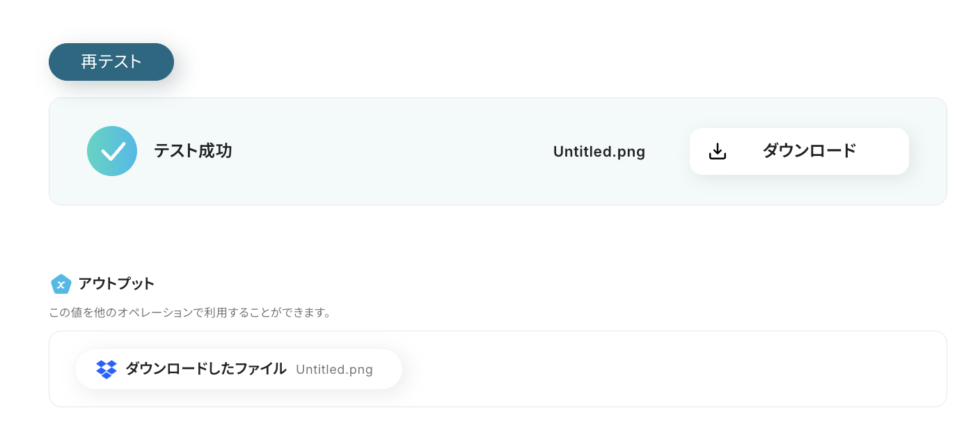Viewport: 980px width, 433px height.
Task: Click Untitled.png filename beside the download button
Action: (x=599, y=152)
